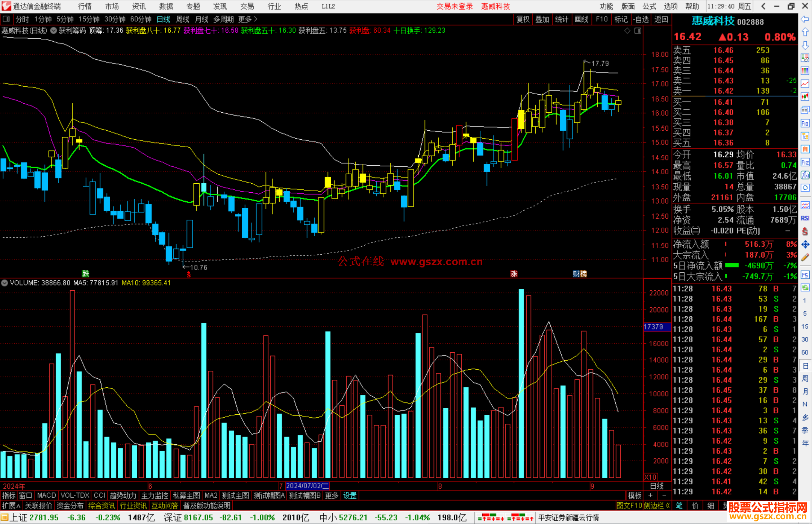This screenshot has height=524, width=812.
Task: Click the F12 sidebar icon
Action: (x=805, y=162)
